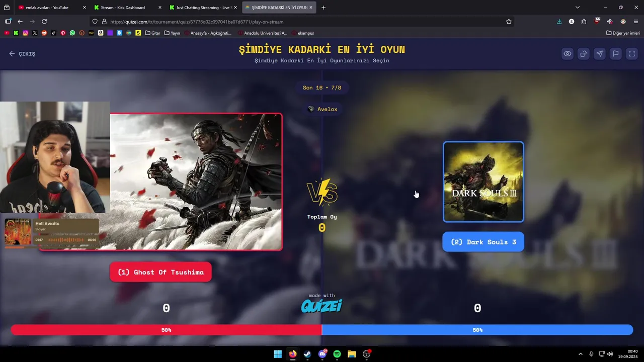Viewport: 644px width, 362px height.
Task: Click the URL address field
Action: coord(302,22)
